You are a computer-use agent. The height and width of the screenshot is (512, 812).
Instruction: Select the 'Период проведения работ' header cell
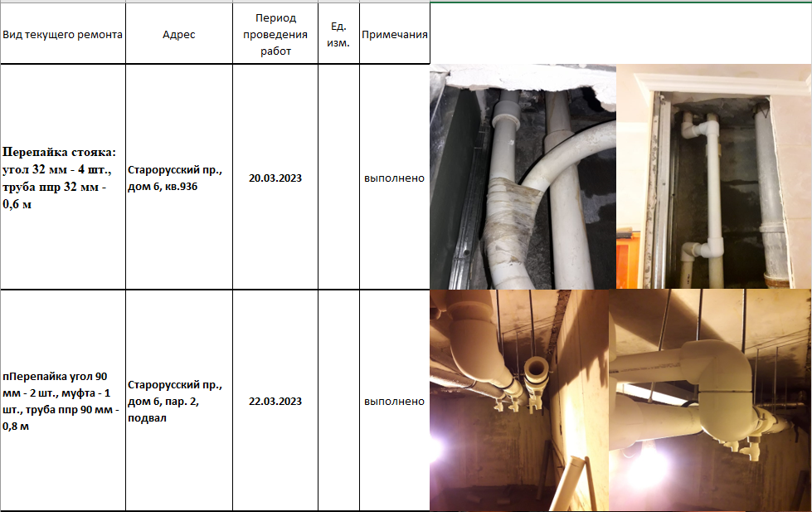click(275, 35)
